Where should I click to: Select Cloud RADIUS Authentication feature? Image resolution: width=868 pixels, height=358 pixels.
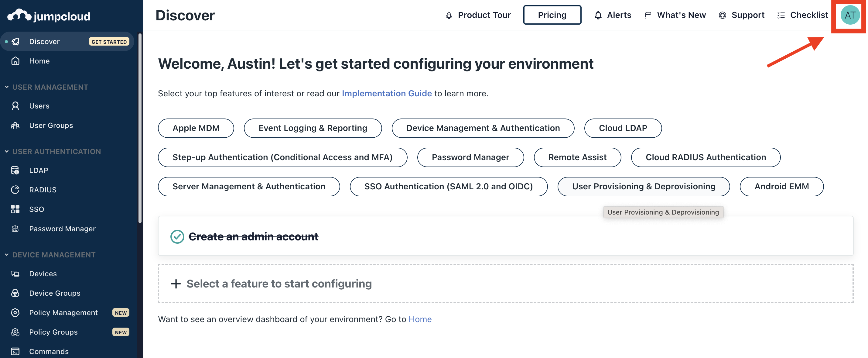tap(706, 157)
